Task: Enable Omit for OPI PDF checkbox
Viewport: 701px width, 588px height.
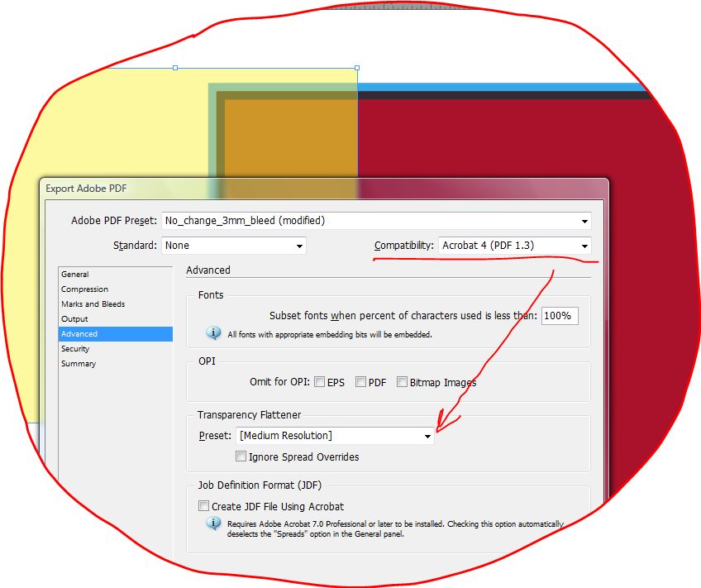Action: click(360, 382)
